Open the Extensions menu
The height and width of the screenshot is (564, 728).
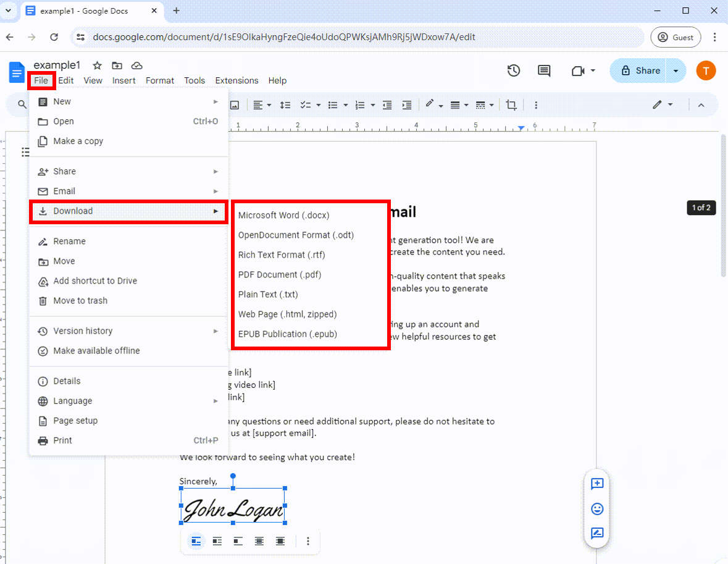click(x=236, y=80)
